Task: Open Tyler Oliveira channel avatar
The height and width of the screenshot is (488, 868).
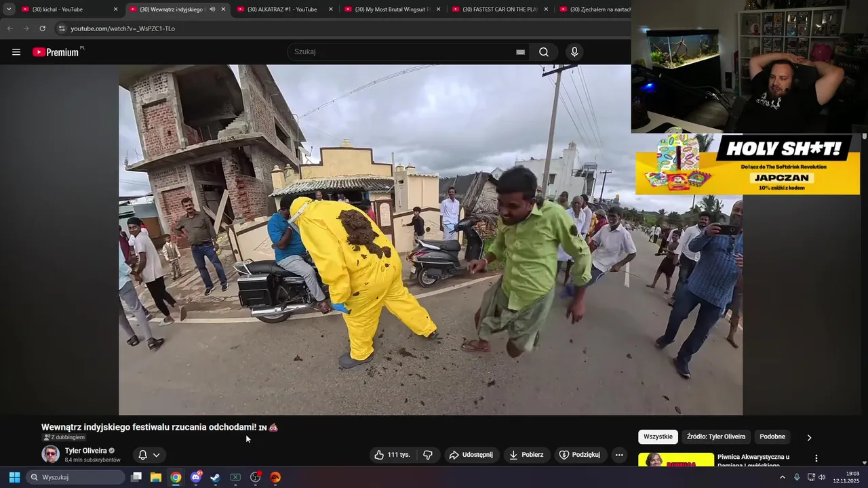Action: pos(50,454)
